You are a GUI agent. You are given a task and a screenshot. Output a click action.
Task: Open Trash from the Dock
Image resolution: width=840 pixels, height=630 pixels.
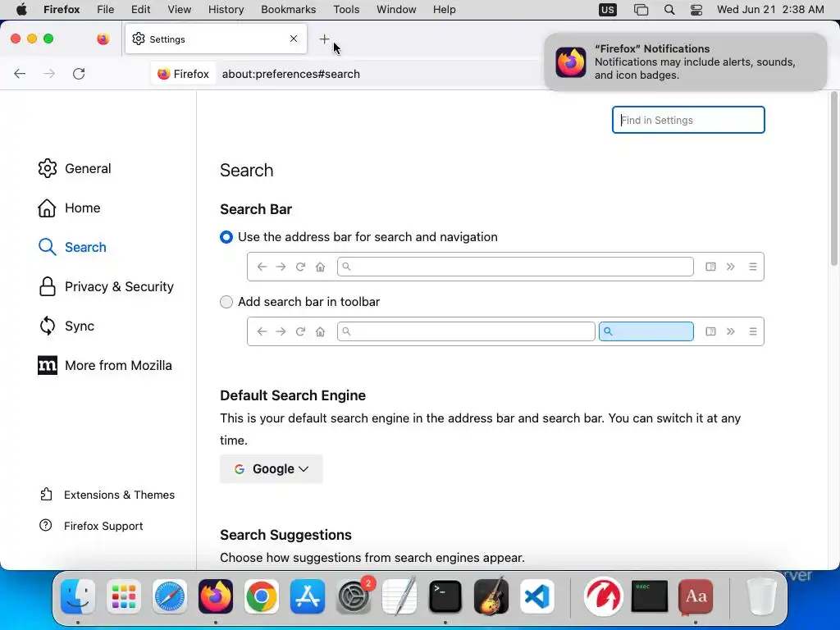(x=761, y=596)
